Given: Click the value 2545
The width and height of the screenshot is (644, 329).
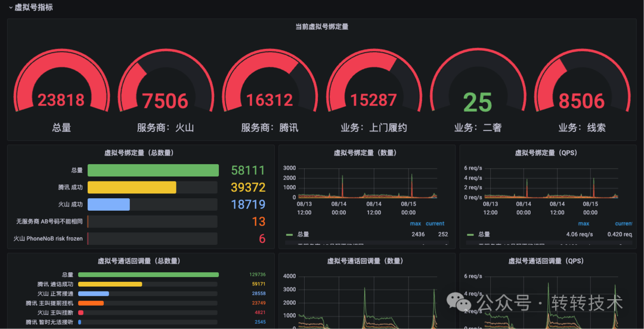Looking at the screenshot, I should [x=260, y=322].
